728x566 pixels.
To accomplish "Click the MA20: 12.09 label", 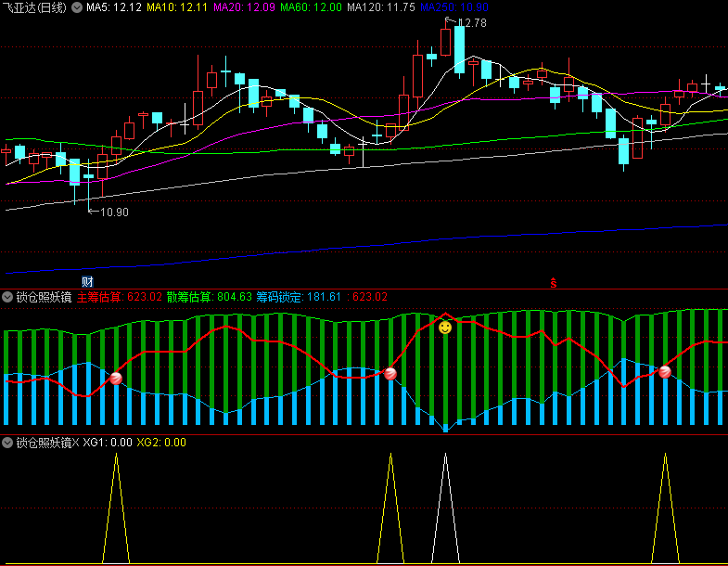I will click(x=244, y=7).
